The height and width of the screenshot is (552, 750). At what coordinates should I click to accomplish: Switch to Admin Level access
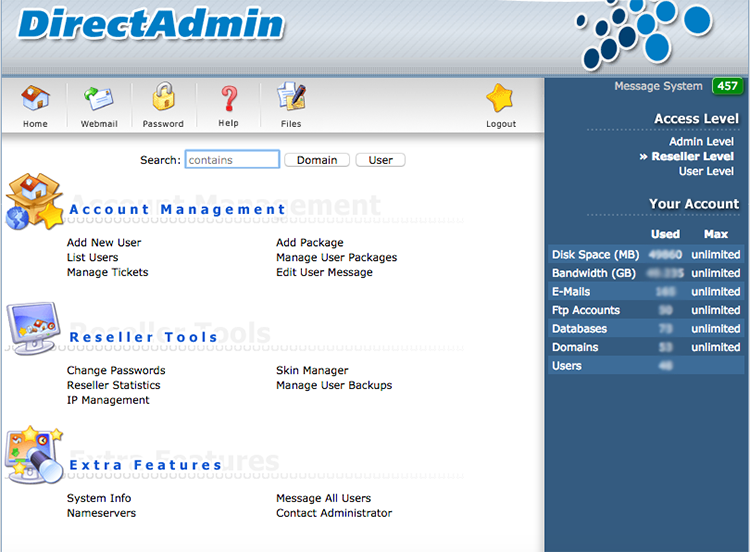[x=701, y=142]
